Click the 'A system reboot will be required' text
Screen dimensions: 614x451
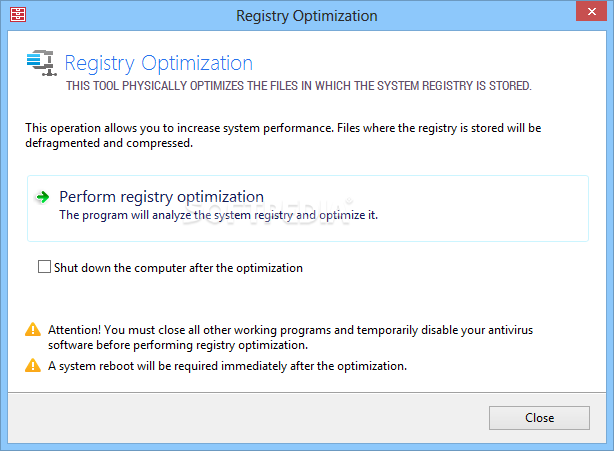pos(228,366)
